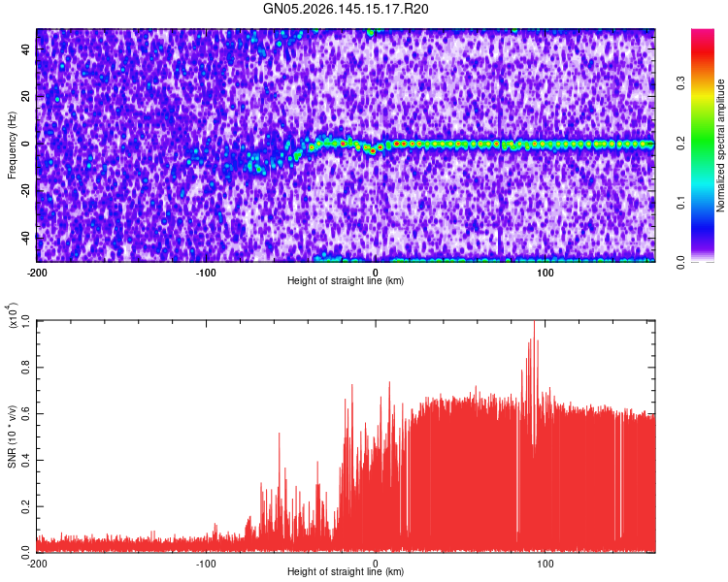
Task: Click the 100 tick label under SNR plot
Action: tap(546, 564)
